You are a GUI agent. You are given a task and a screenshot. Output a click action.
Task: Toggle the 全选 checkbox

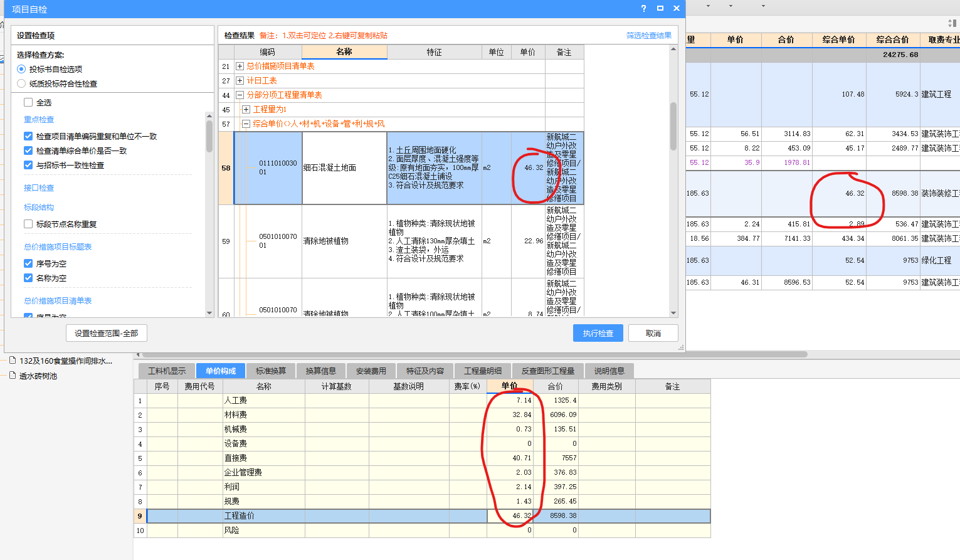(x=28, y=102)
